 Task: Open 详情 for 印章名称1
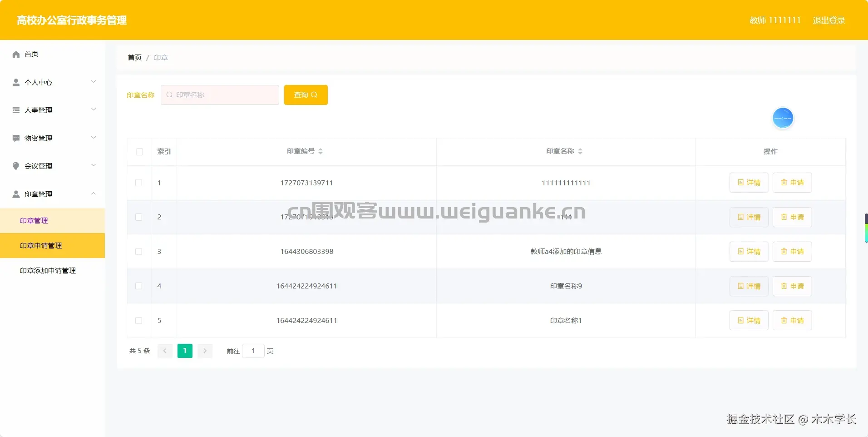749,321
